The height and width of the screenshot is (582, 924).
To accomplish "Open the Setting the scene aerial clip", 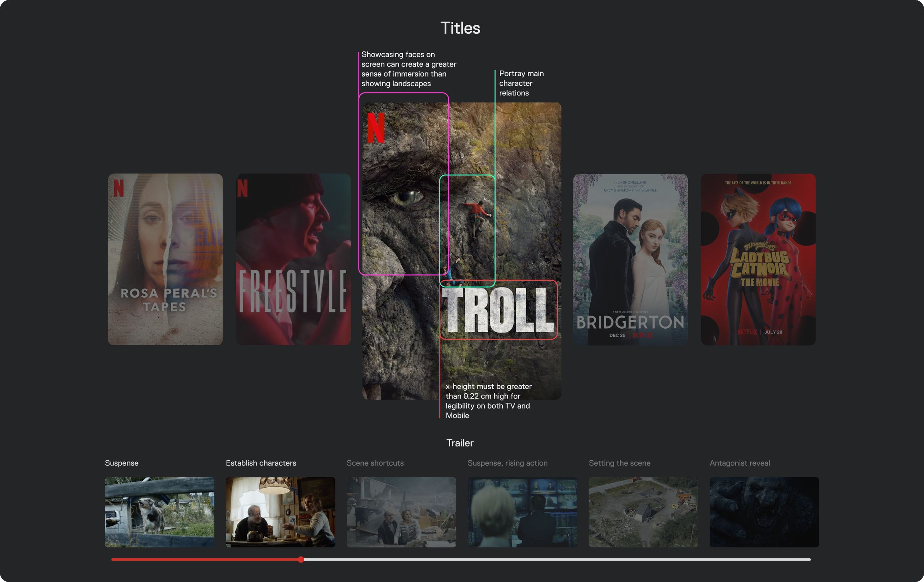I will point(643,512).
